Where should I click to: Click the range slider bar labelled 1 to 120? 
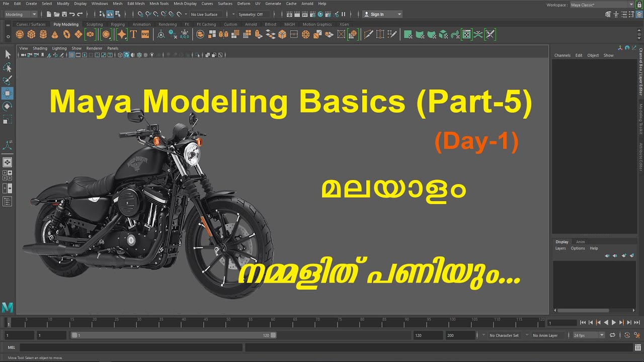pyautogui.click(x=173, y=335)
